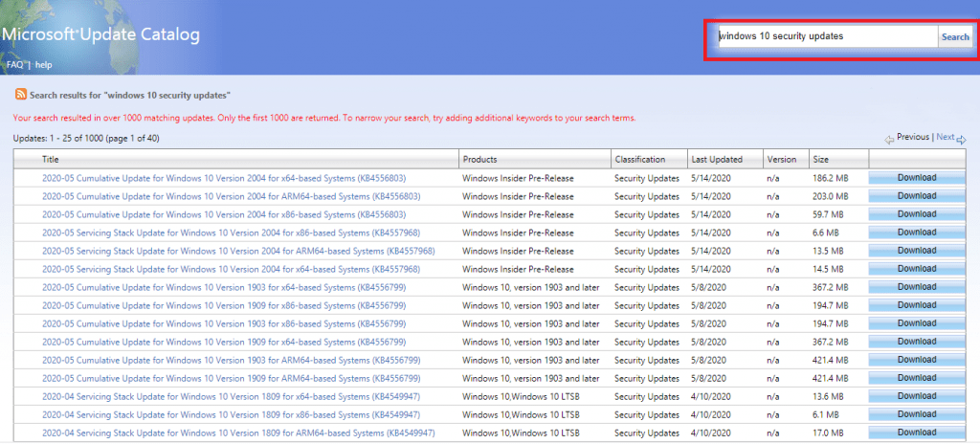Click the Search button
This screenshot has height=444, width=980.
tap(955, 36)
